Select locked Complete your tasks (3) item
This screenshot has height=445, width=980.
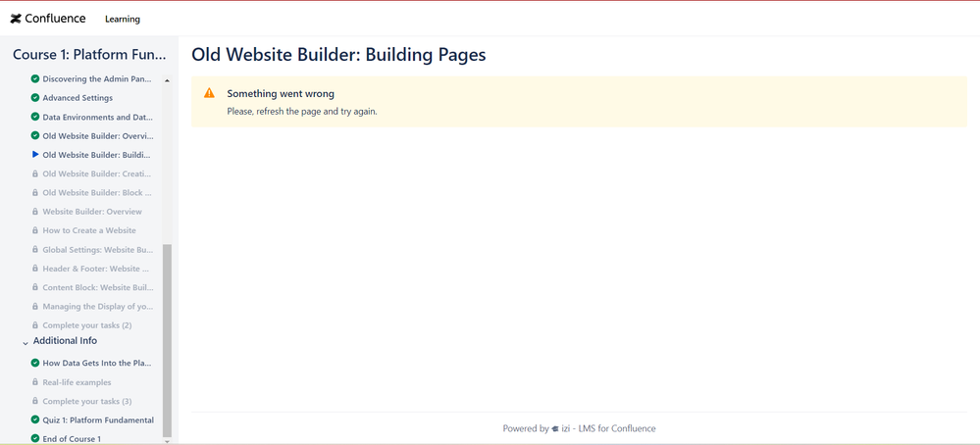(87, 401)
